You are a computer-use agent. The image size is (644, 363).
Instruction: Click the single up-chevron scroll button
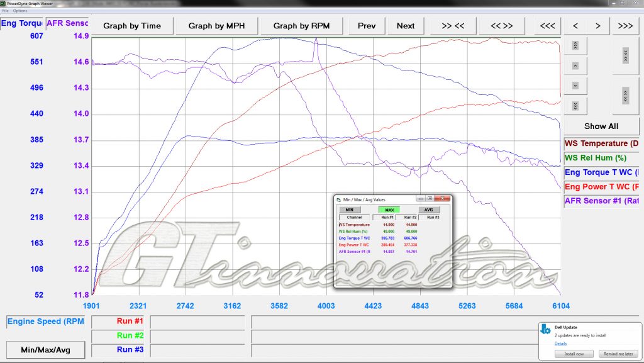[575, 65]
